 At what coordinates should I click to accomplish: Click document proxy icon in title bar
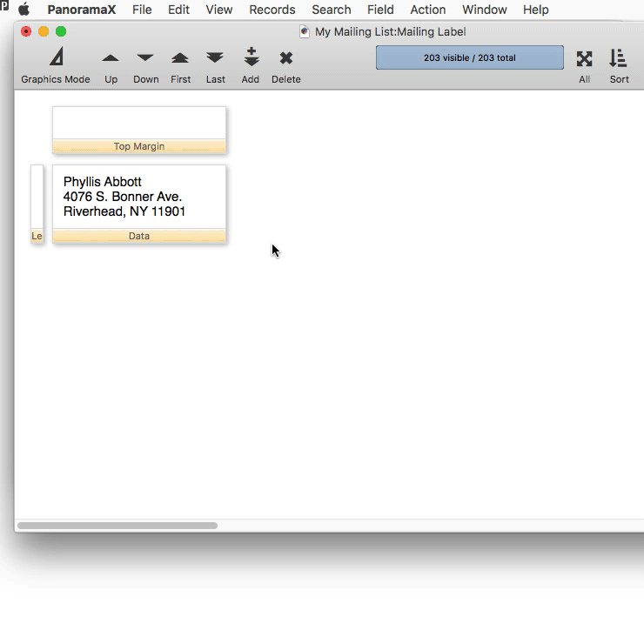pos(305,31)
